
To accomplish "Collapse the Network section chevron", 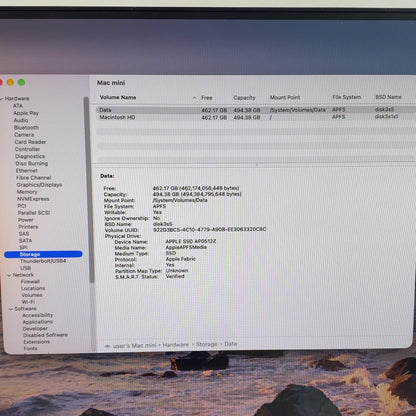I will [x=9, y=275].
